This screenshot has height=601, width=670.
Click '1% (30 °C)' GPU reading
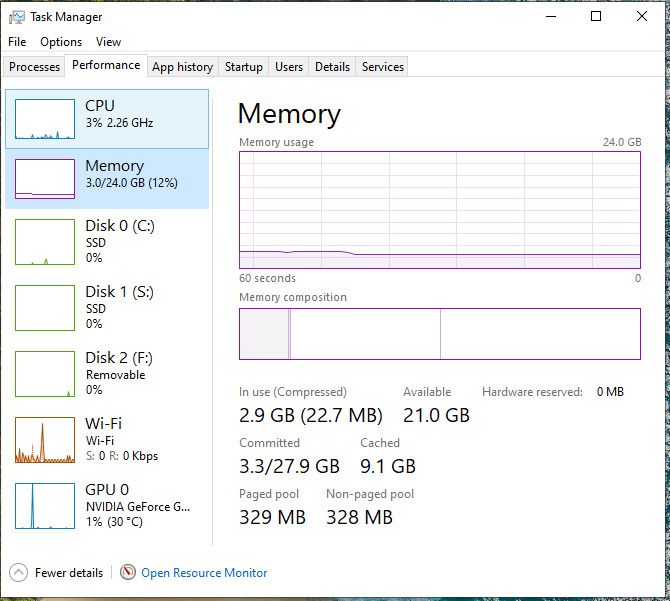114,522
